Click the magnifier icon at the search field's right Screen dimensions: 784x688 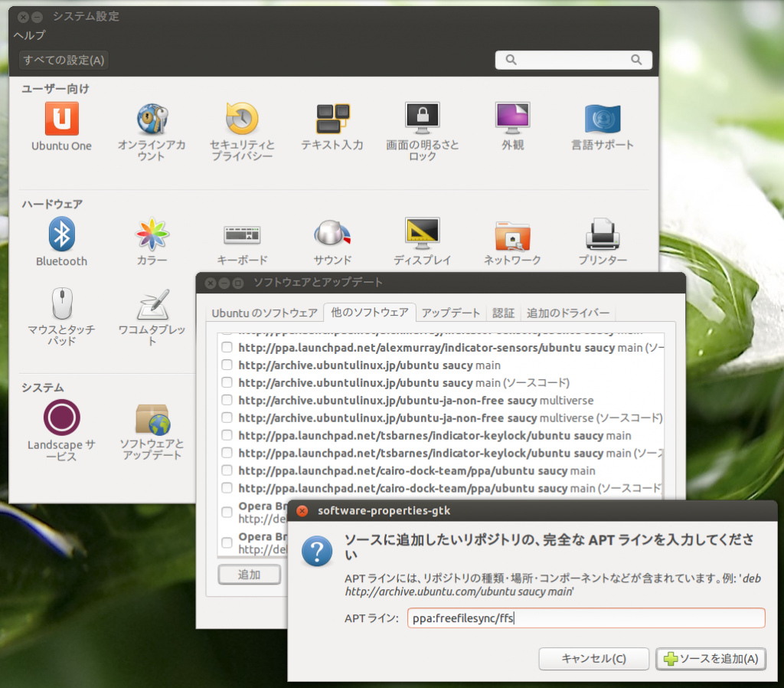click(x=636, y=60)
